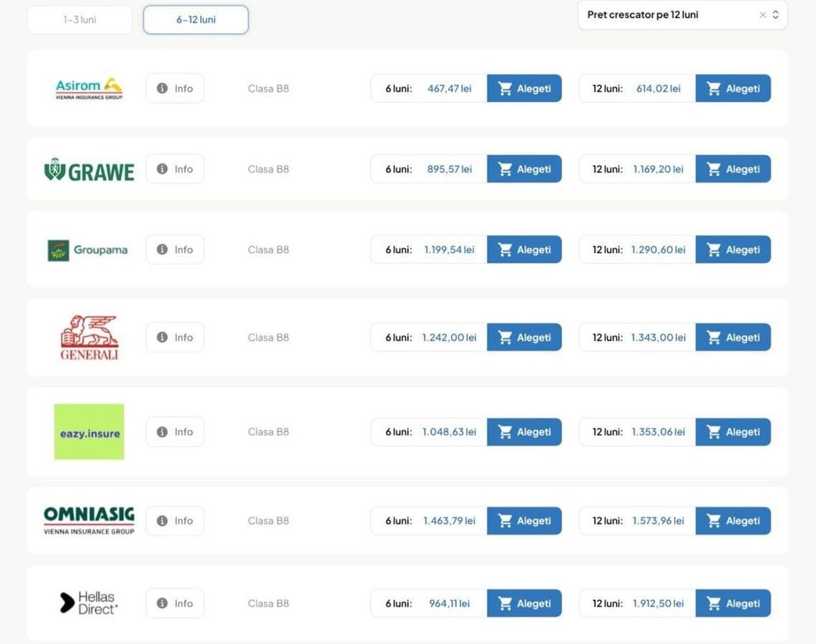Select the 6-12 luni tab
816x644 pixels.
click(x=196, y=20)
